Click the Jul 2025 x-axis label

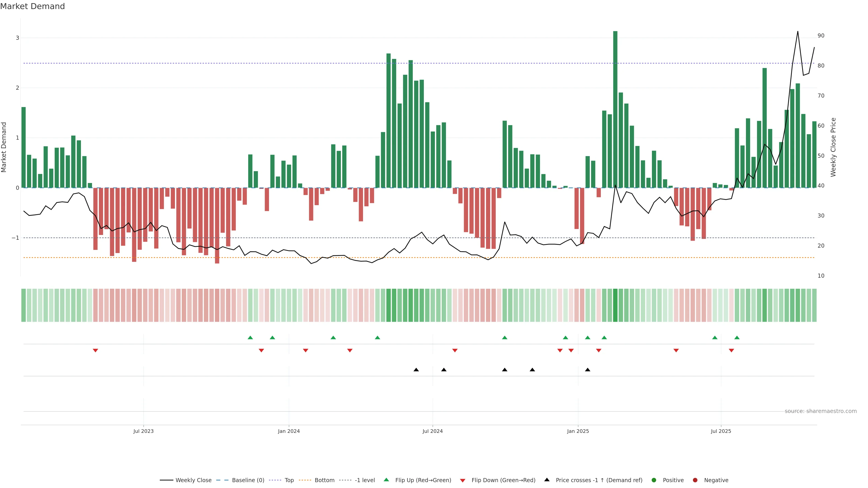[x=721, y=431]
